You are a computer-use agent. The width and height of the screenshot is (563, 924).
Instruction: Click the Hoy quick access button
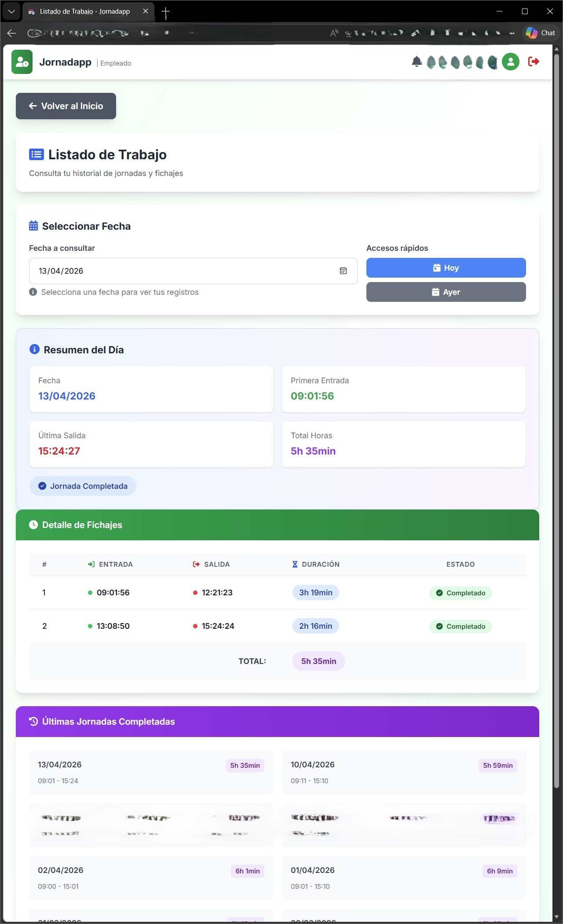(x=446, y=268)
